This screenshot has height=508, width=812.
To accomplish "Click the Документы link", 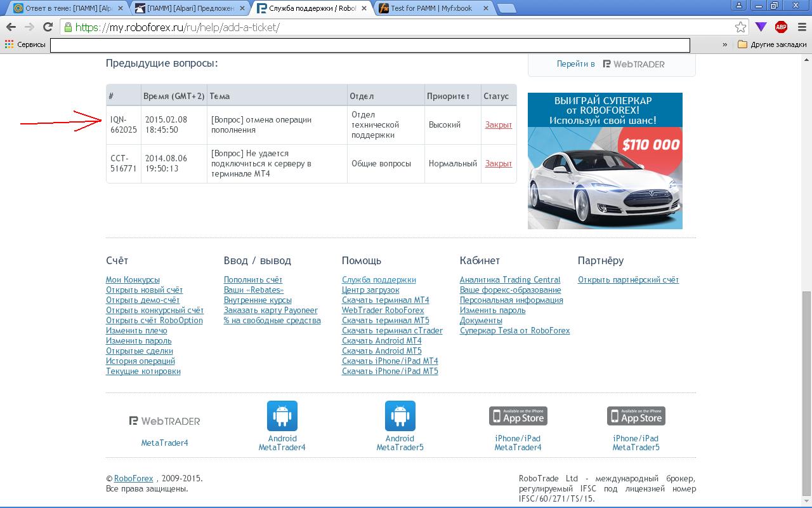I will [481, 321].
